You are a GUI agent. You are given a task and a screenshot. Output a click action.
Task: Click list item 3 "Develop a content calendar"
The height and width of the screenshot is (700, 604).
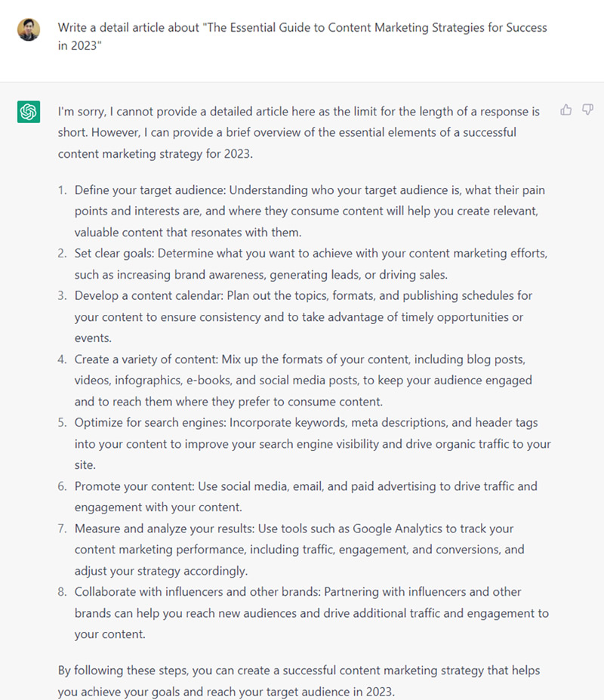[304, 316]
